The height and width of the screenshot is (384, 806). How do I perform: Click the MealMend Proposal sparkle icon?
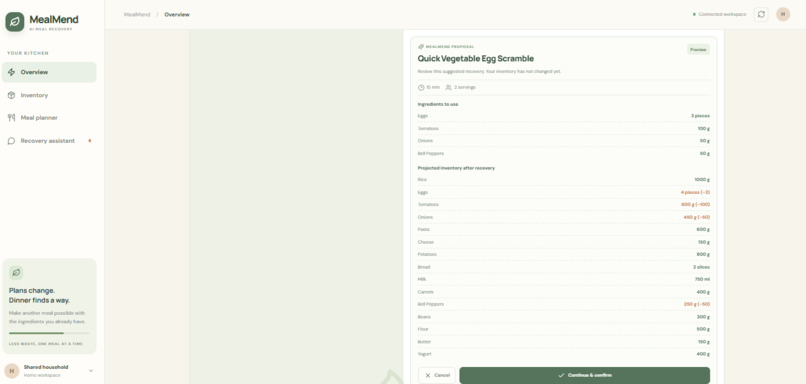point(421,47)
